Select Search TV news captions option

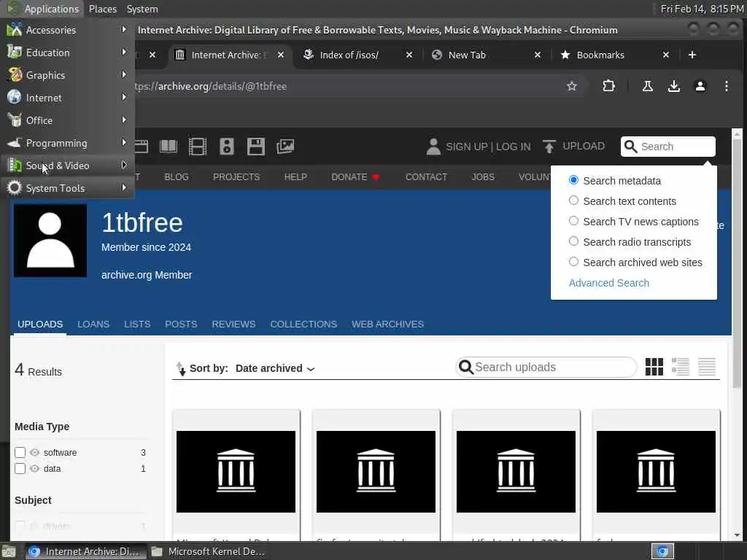click(x=573, y=221)
